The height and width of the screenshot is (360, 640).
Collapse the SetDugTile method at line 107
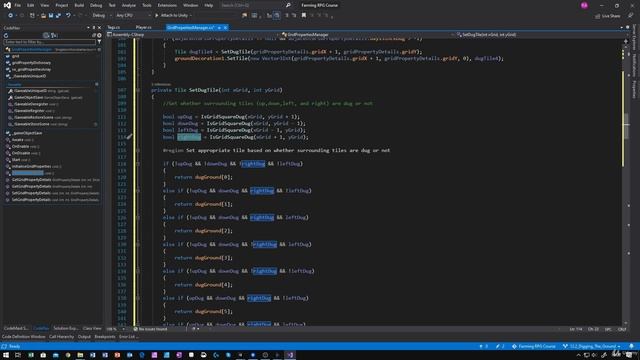click(138, 90)
